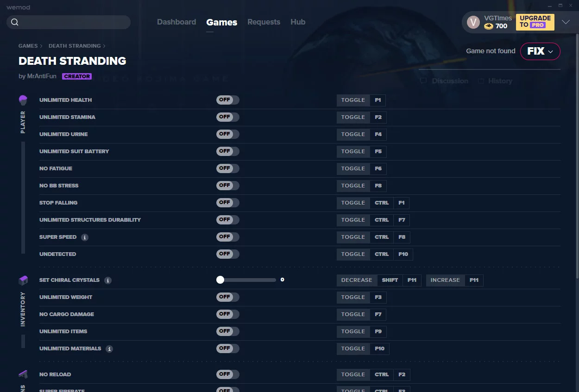579x392 pixels.
Task: Click the Set Chiral Crystals info icon
Action: click(107, 280)
